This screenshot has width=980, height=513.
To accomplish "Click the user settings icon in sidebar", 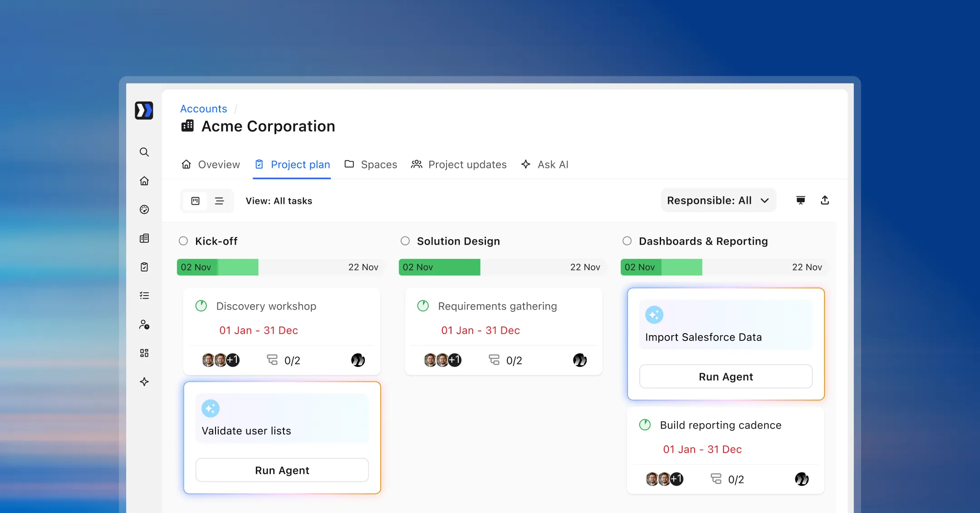I will click(144, 325).
